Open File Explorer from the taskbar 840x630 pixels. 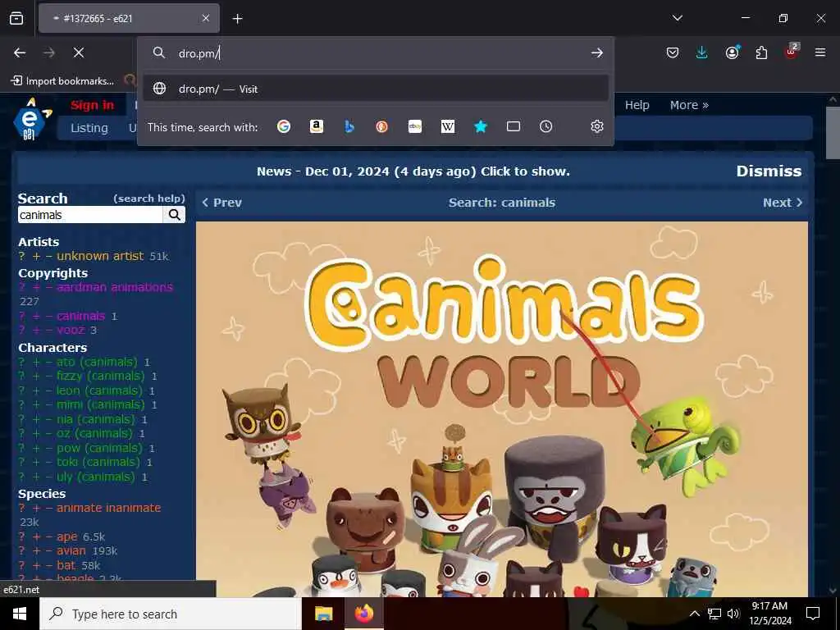click(323, 614)
